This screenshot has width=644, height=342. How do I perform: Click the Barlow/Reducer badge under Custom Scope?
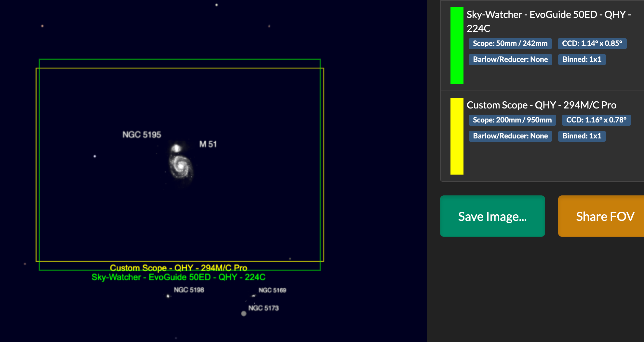(510, 136)
